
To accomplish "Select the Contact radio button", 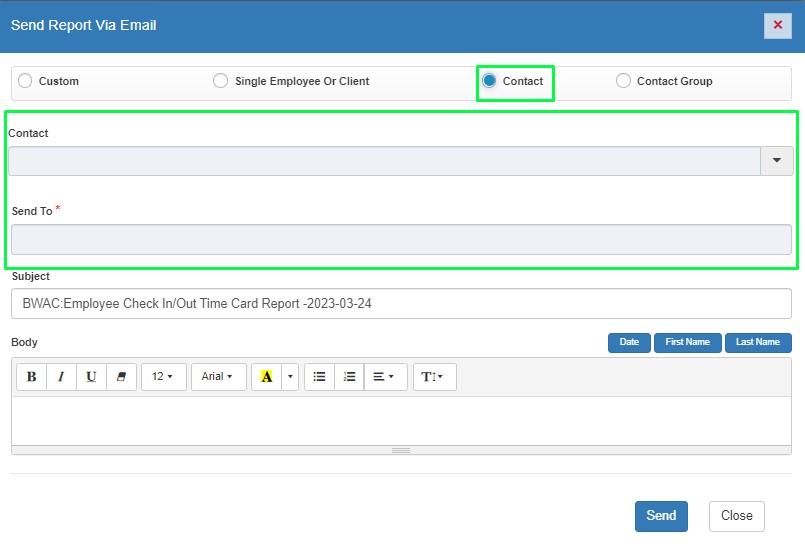I will 489,81.
